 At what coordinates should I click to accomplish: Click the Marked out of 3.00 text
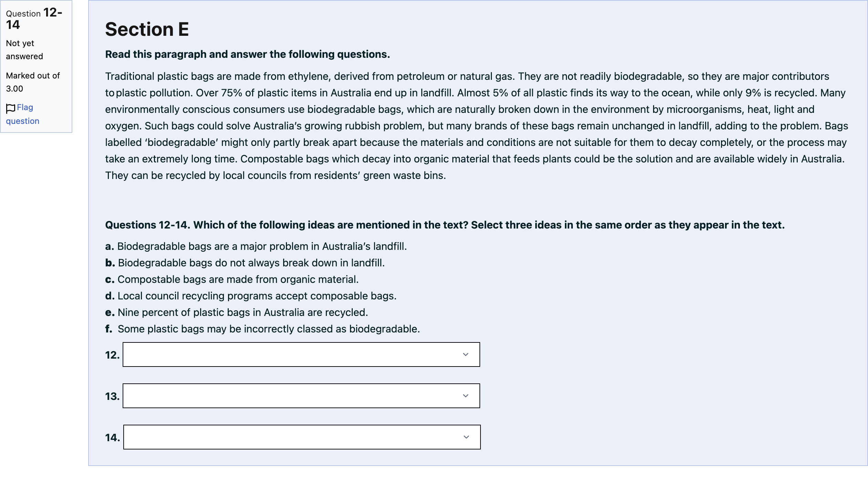[33, 82]
